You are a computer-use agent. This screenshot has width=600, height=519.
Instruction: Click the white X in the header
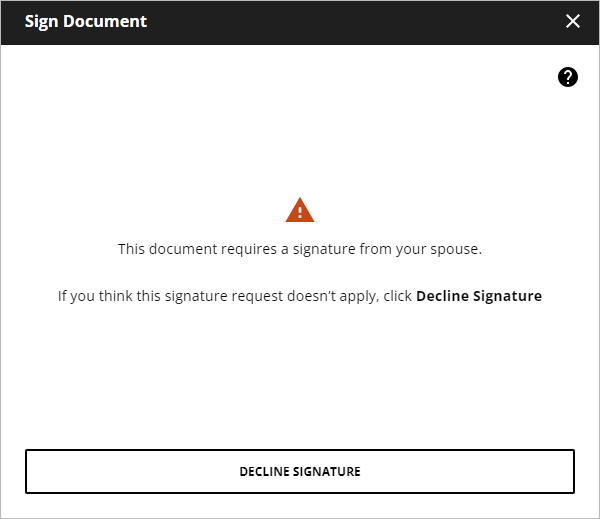573,21
